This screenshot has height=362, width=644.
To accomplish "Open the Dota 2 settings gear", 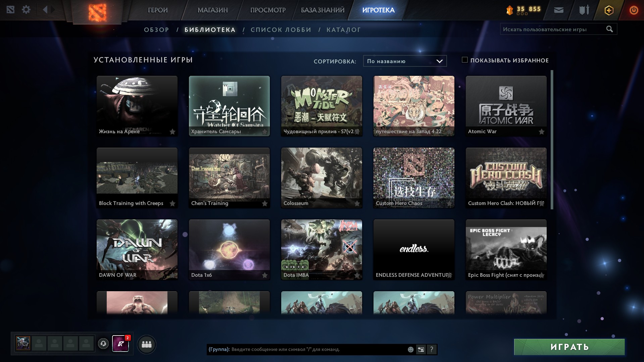I will (x=26, y=9).
